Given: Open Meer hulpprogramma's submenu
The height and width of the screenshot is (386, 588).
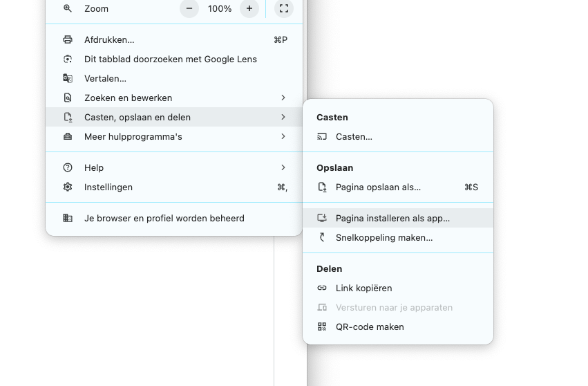Looking at the screenshot, I should [174, 136].
